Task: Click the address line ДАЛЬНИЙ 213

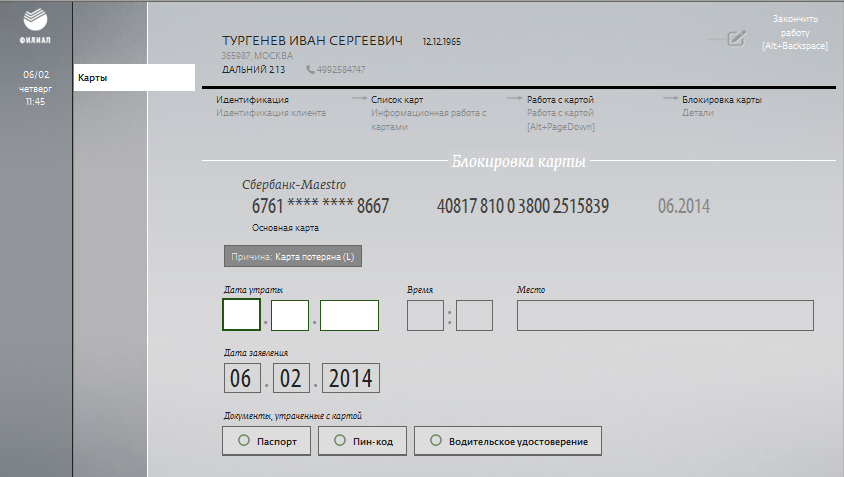Action: [x=254, y=69]
